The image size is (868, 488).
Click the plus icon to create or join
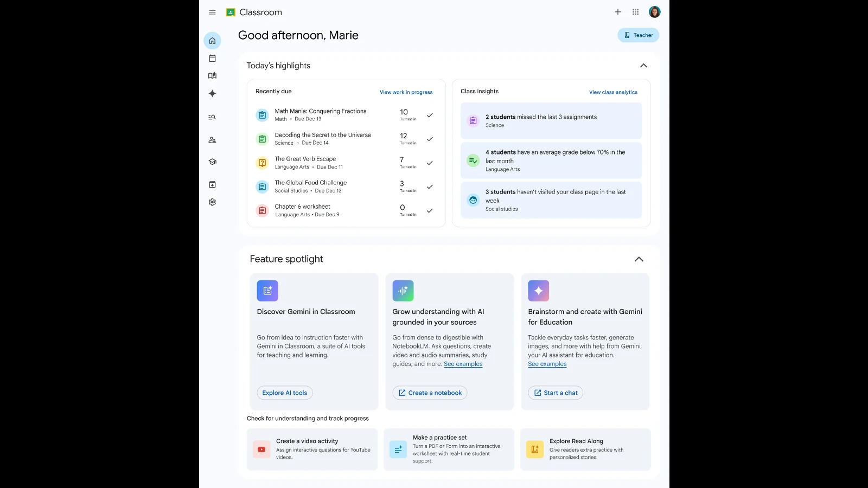[617, 12]
